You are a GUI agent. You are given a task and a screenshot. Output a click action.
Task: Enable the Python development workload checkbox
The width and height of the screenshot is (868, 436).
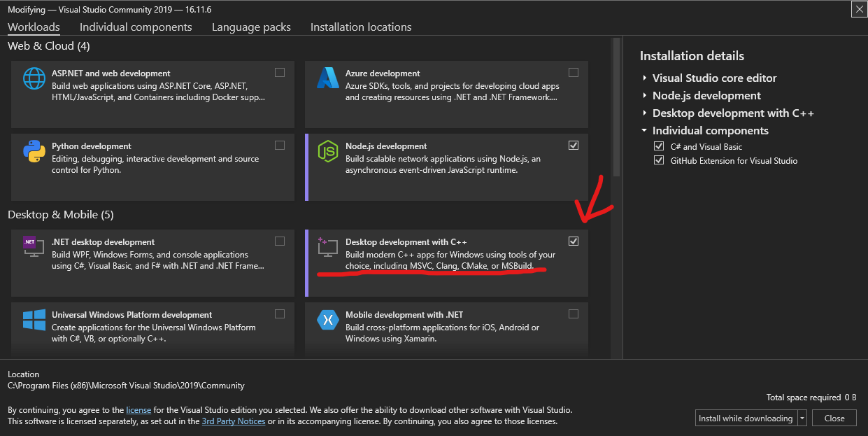(280, 146)
